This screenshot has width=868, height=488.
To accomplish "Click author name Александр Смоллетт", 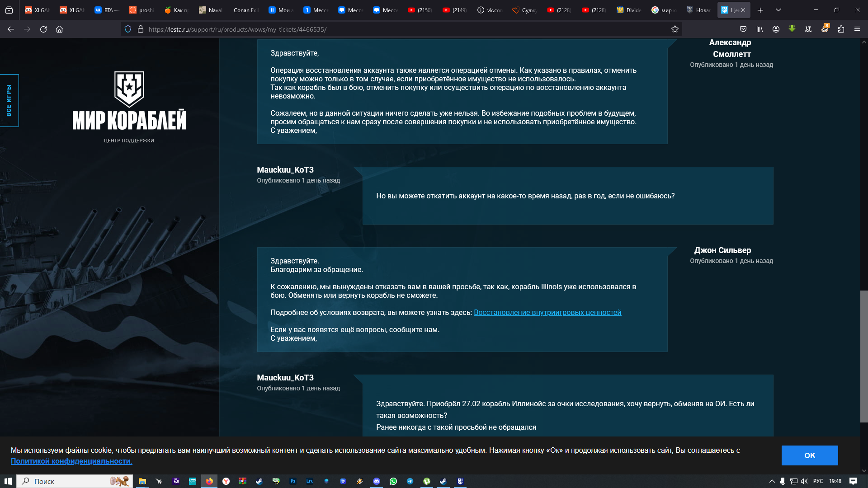I will click(x=731, y=48).
